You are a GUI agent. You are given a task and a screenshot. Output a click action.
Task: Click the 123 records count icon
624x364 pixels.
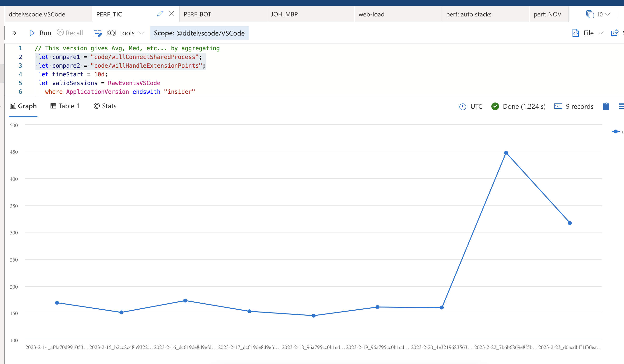pos(558,106)
